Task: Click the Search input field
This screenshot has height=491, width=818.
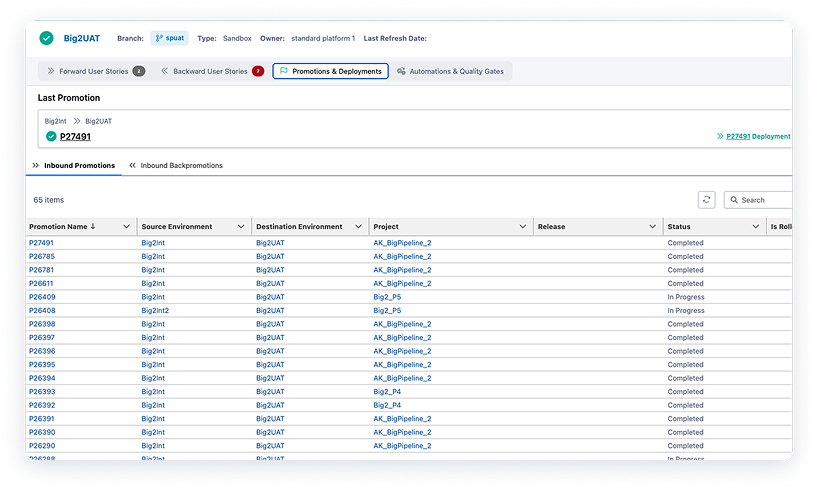Action: click(758, 200)
